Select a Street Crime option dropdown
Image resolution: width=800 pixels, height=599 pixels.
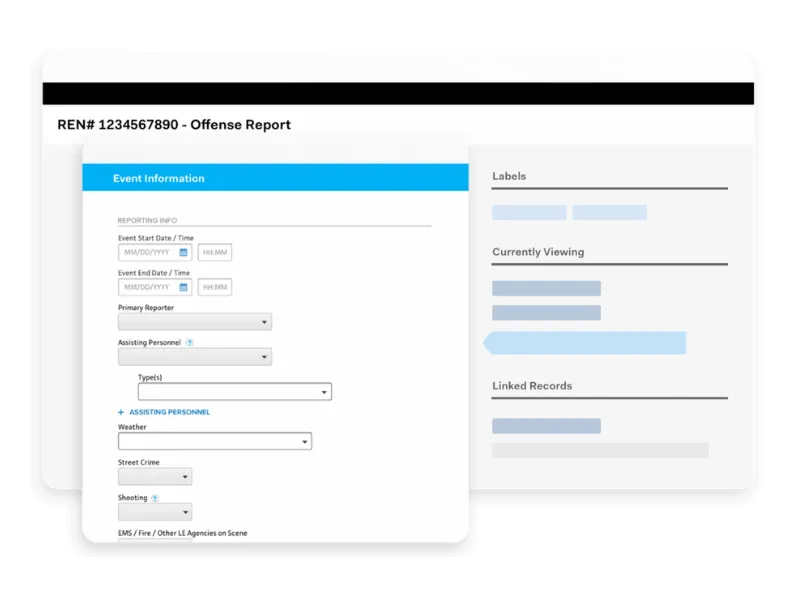(x=155, y=477)
